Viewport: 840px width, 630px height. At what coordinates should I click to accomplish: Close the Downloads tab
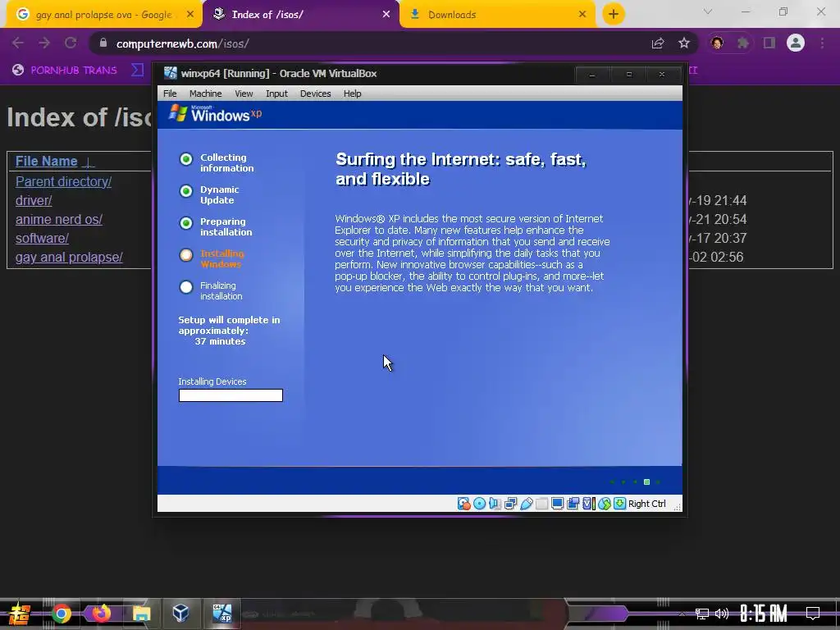point(582,15)
